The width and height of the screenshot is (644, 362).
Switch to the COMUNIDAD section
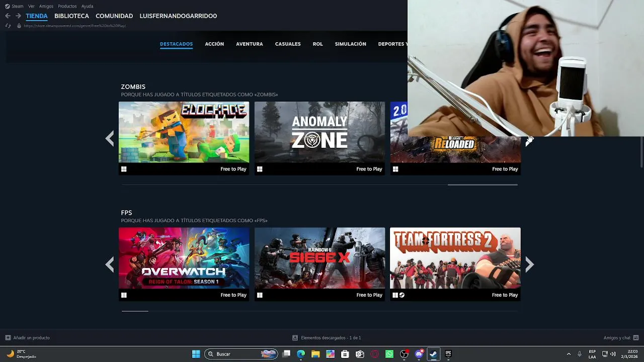114,16
